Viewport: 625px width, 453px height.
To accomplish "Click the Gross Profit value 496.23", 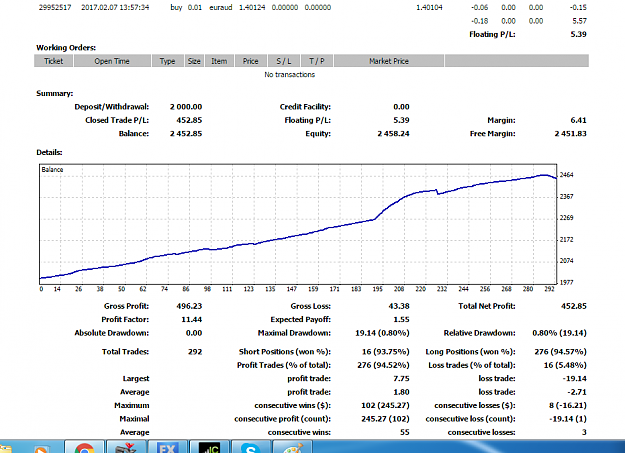I will point(189,306).
